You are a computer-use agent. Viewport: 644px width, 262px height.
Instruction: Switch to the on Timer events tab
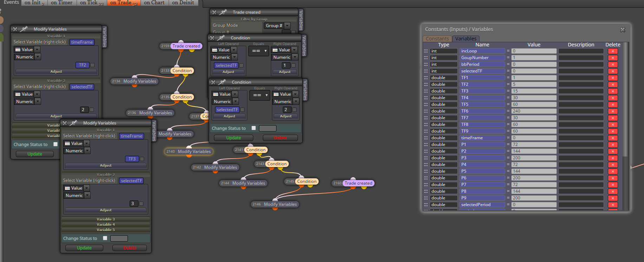pos(61,3)
